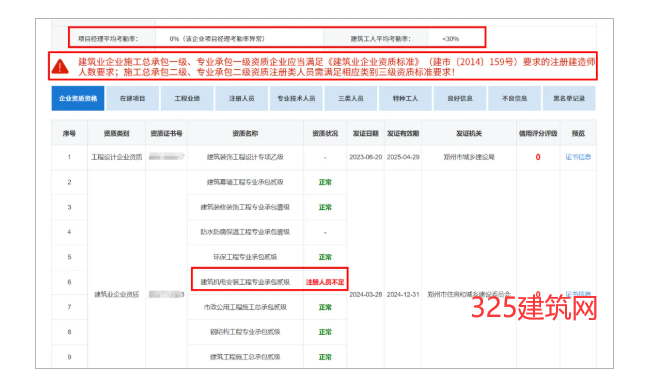
Task: Click 正常 status of row 3
Action: pyautogui.click(x=325, y=207)
